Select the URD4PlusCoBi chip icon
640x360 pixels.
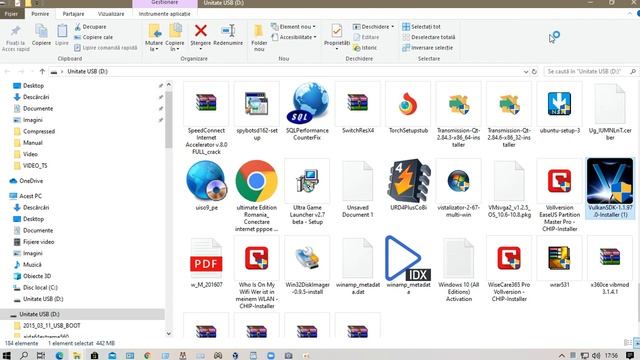408,181
